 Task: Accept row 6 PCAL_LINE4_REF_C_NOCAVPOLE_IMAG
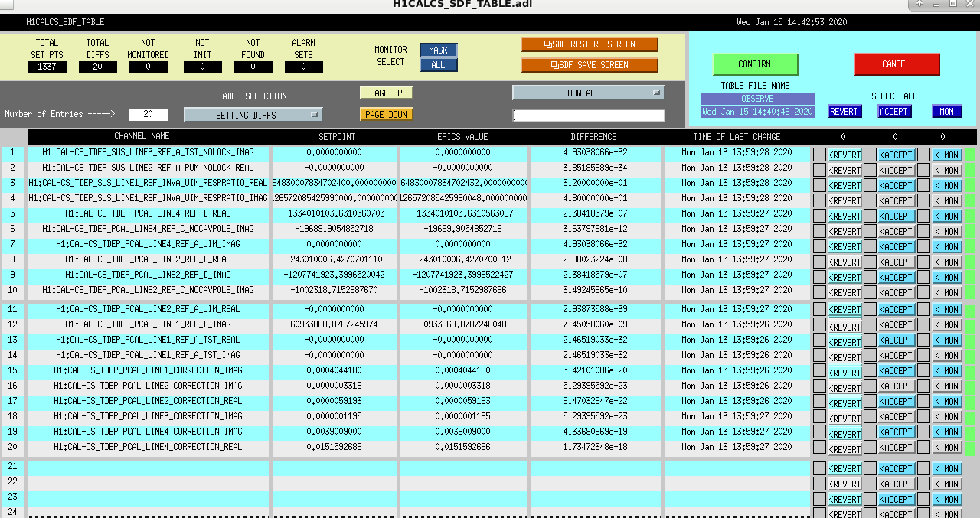(x=897, y=231)
